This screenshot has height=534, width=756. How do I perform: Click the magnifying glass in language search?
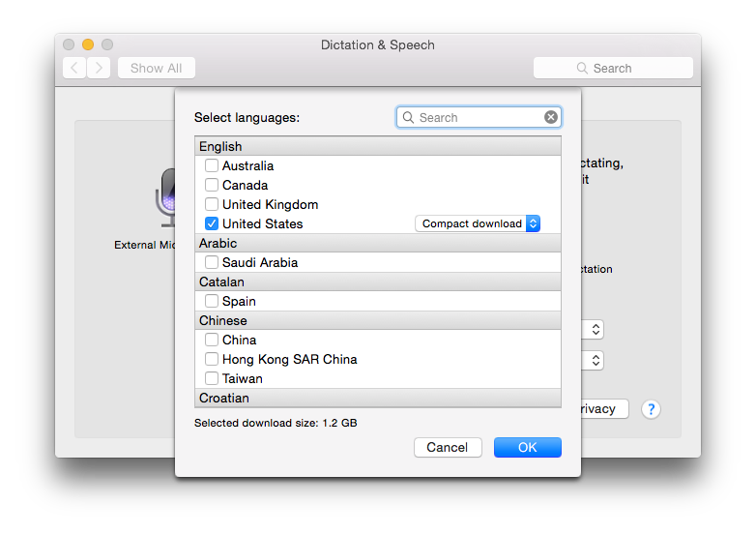point(409,117)
